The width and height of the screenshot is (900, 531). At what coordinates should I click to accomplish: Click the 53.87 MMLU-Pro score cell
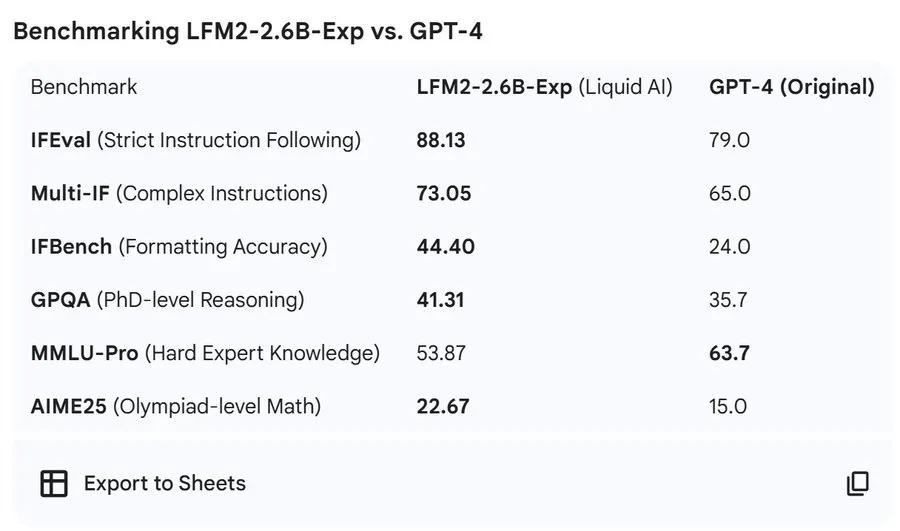tap(441, 353)
